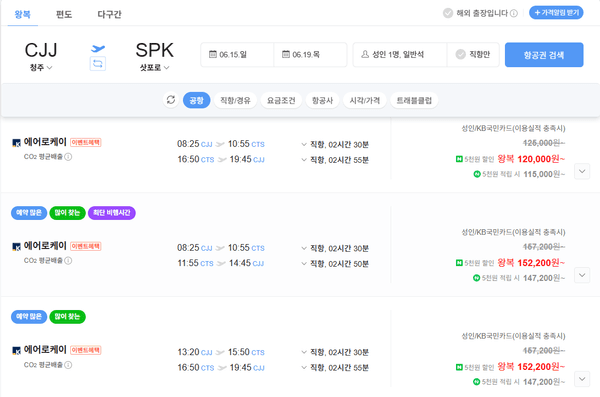Viewport: 600px width, 397px height.
Task: Expand 13:20 CJJ outbound leg details
Action: (304, 352)
